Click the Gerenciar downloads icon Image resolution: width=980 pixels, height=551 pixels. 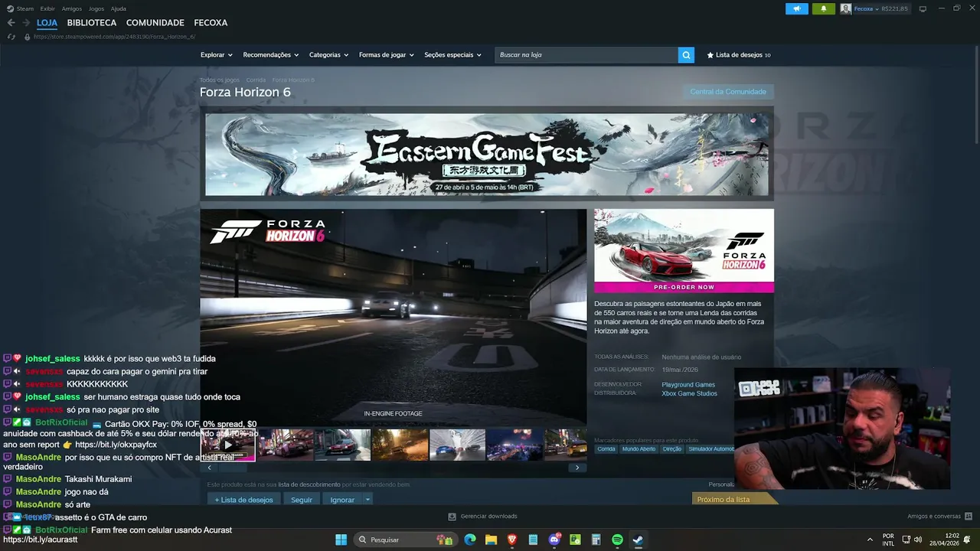pyautogui.click(x=452, y=516)
